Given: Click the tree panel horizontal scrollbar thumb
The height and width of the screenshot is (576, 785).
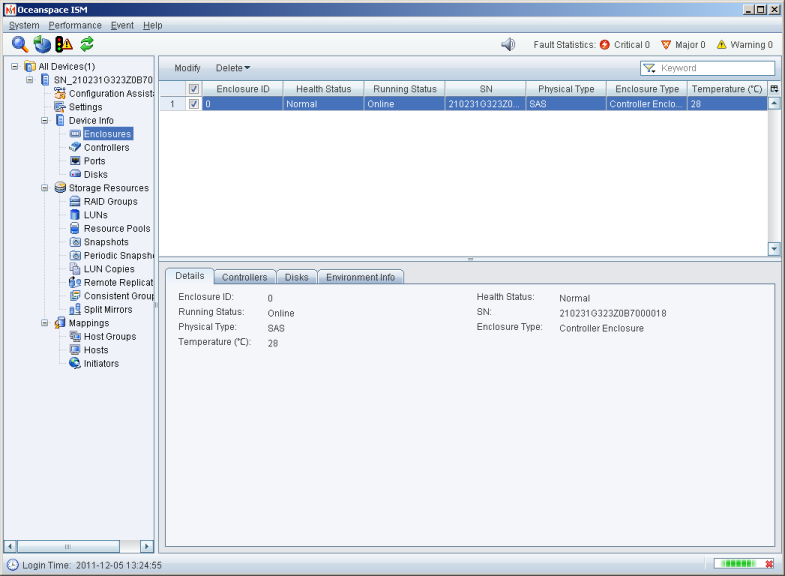Looking at the screenshot, I should 68,546.
